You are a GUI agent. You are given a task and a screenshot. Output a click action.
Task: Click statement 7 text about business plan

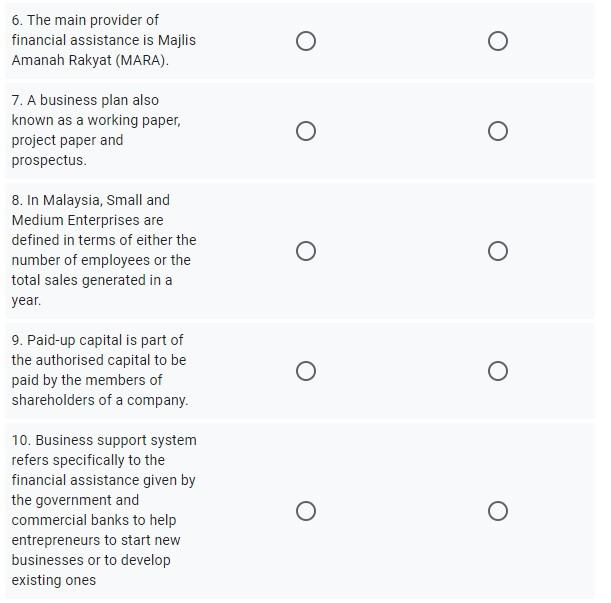[96, 130]
